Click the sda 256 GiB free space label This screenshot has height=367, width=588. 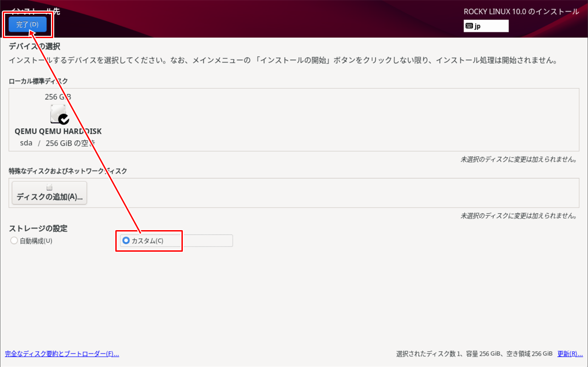coord(58,143)
